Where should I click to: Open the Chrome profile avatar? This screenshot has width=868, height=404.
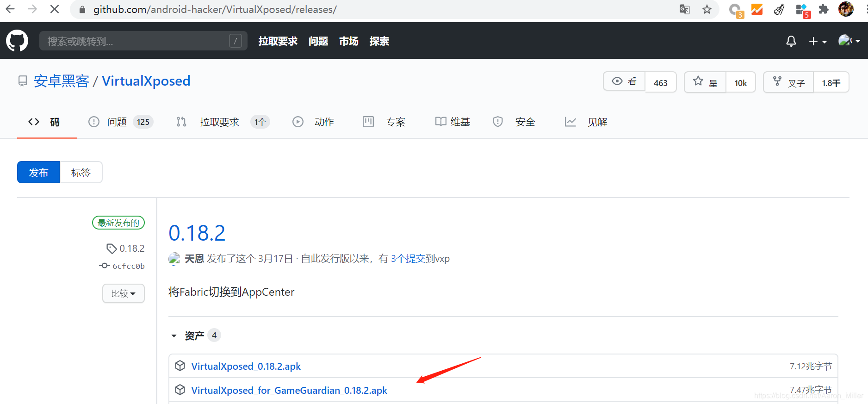pos(846,9)
